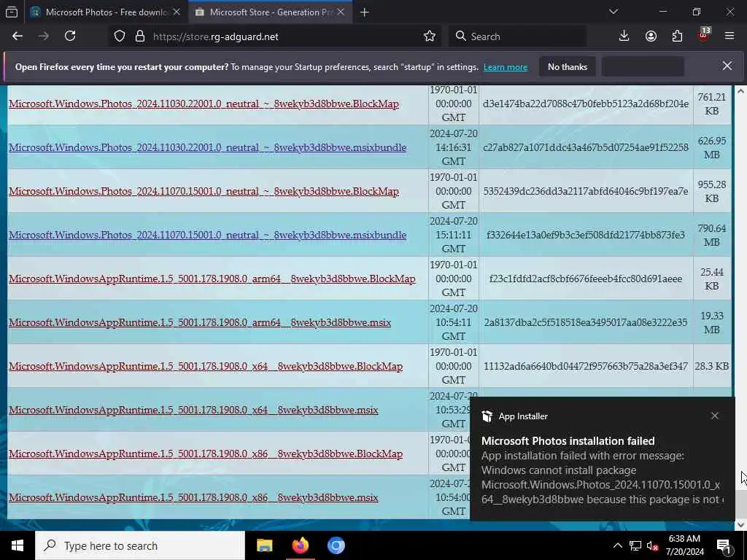Viewport: 747px width, 560px height.
Task: Expand list all tabs dropdown
Action: [613, 12]
